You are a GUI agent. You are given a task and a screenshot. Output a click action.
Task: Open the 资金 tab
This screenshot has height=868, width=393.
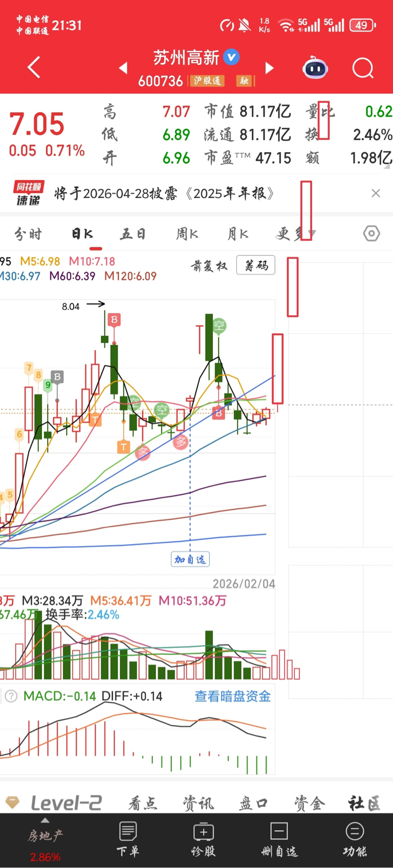coord(310,804)
